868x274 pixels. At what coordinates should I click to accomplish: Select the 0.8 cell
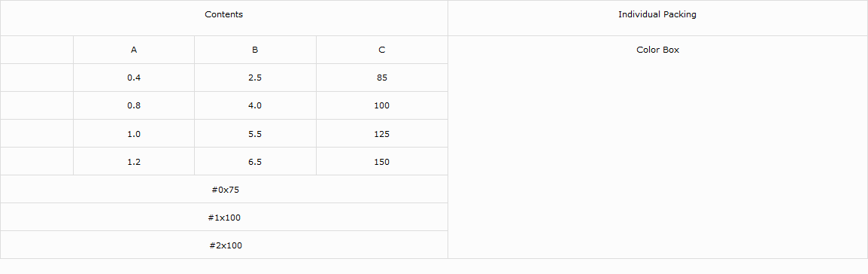133,105
